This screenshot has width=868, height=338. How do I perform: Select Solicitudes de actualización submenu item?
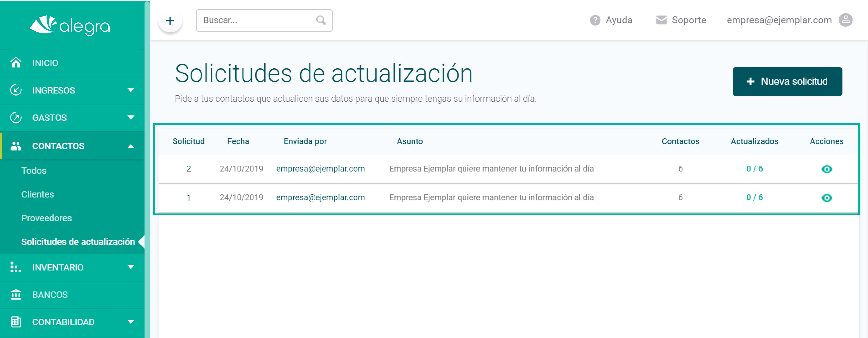[x=78, y=242]
